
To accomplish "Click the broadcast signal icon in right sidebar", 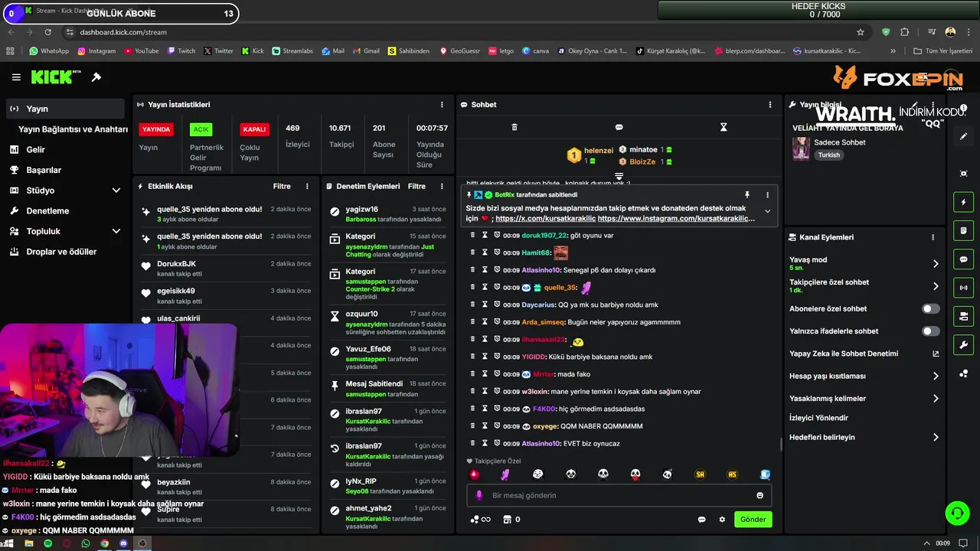I will click(964, 288).
